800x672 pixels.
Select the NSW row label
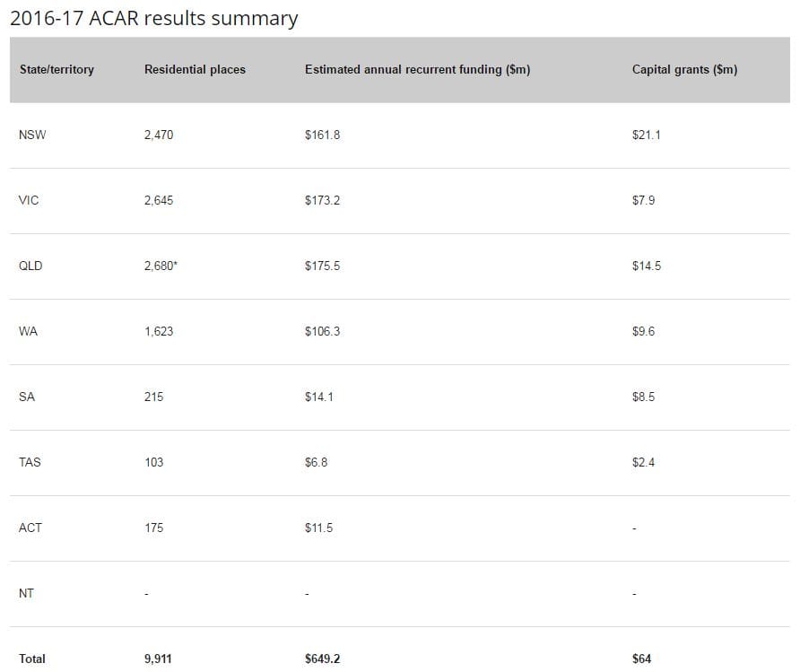31,135
